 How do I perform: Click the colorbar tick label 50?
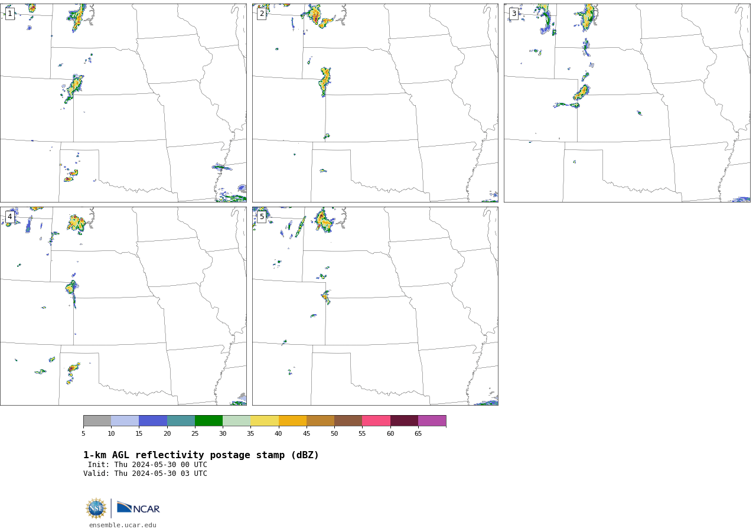coord(334,434)
